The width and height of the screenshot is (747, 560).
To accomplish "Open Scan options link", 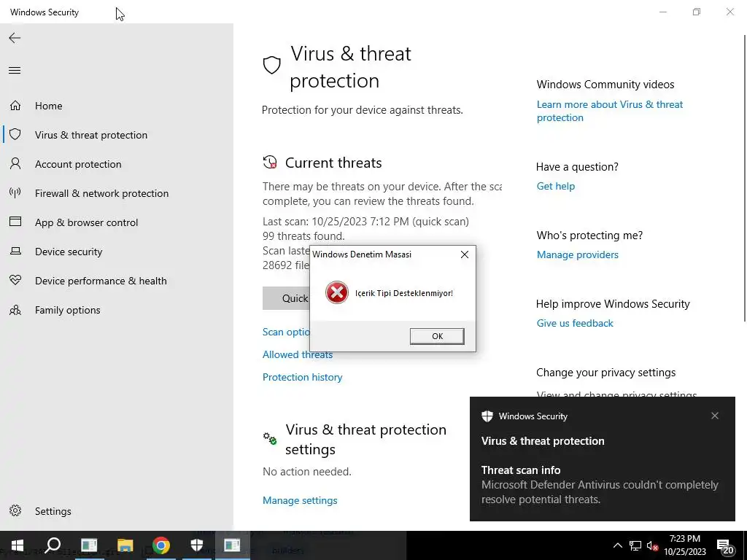I will click(x=286, y=332).
